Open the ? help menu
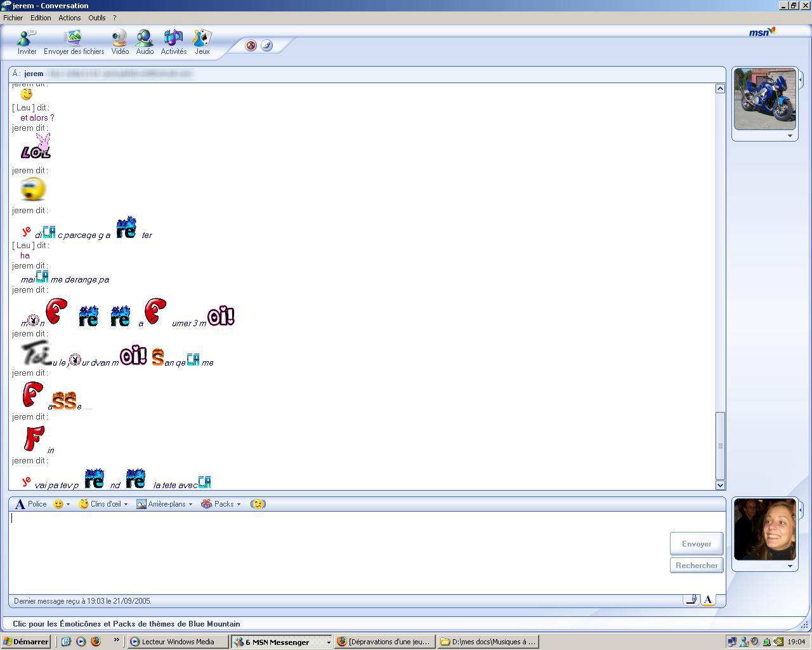812x650 pixels. click(x=114, y=18)
